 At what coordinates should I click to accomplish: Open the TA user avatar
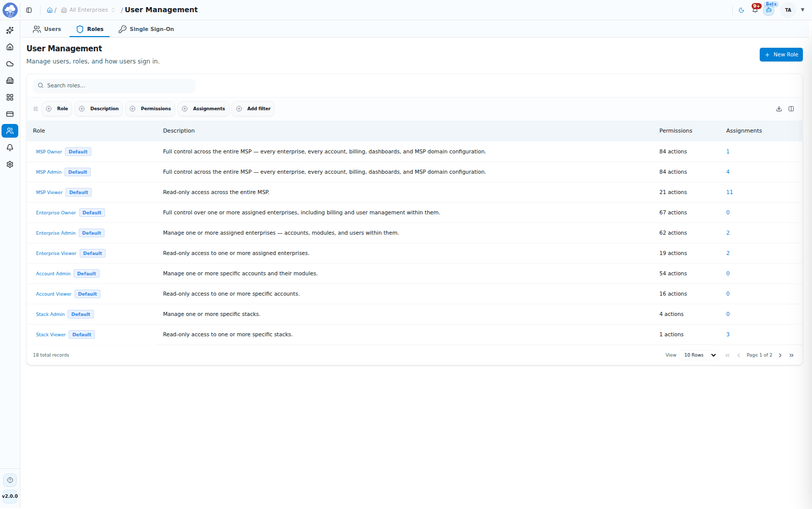pos(788,10)
